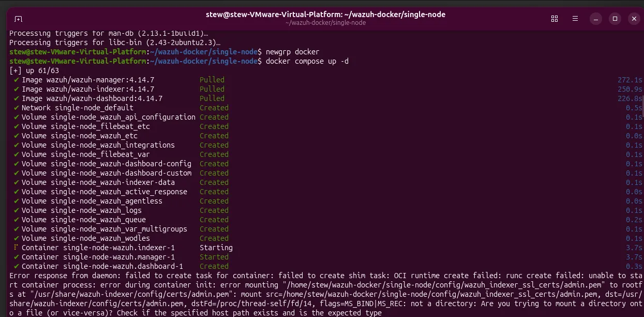Viewport: 644px width, 317px height.
Task: Open a new terminal tab
Action: point(18,19)
